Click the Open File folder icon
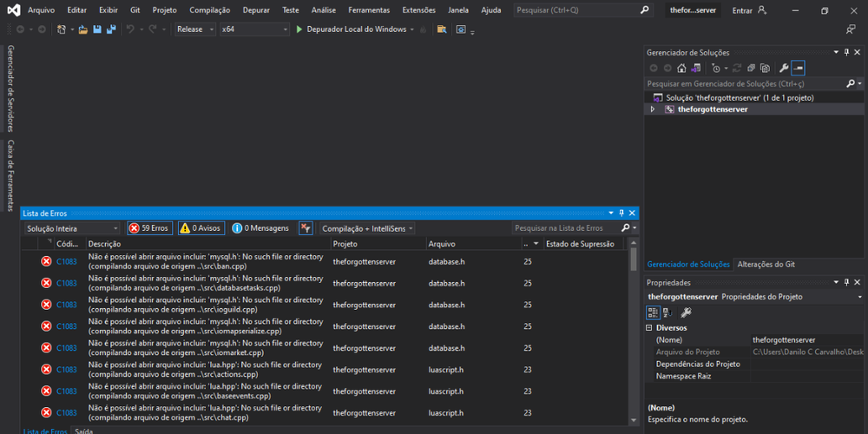 pos(83,29)
